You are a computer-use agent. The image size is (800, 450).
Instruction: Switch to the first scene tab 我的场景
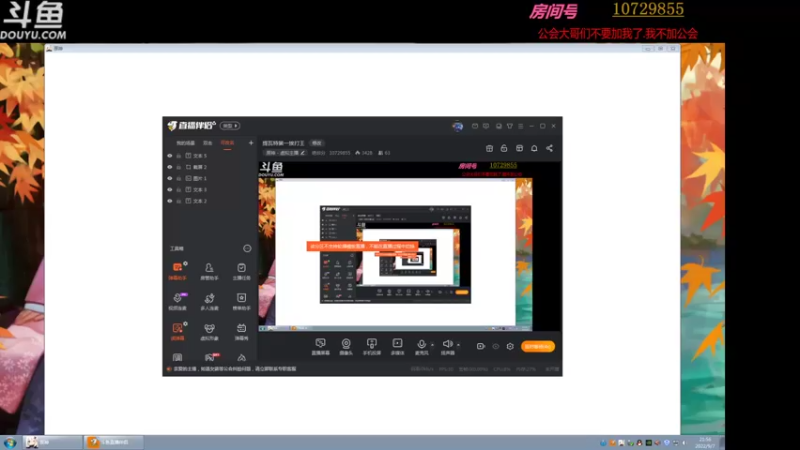pyautogui.click(x=186, y=143)
